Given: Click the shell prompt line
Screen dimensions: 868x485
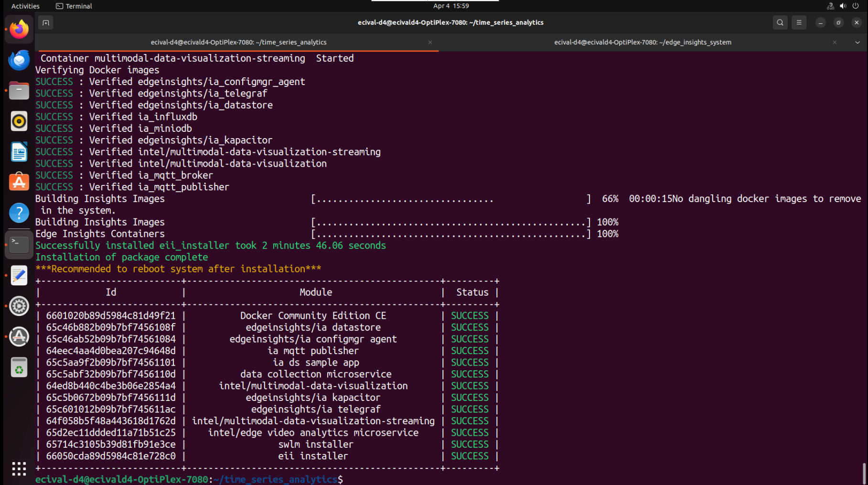Looking at the screenshot, I should (x=189, y=479).
